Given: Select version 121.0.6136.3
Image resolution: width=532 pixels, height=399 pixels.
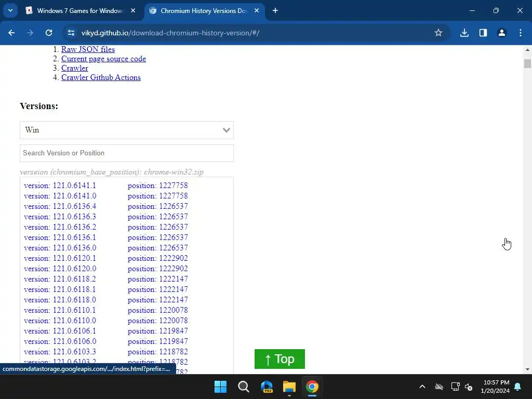Looking at the screenshot, I should [x=60, y=217].
